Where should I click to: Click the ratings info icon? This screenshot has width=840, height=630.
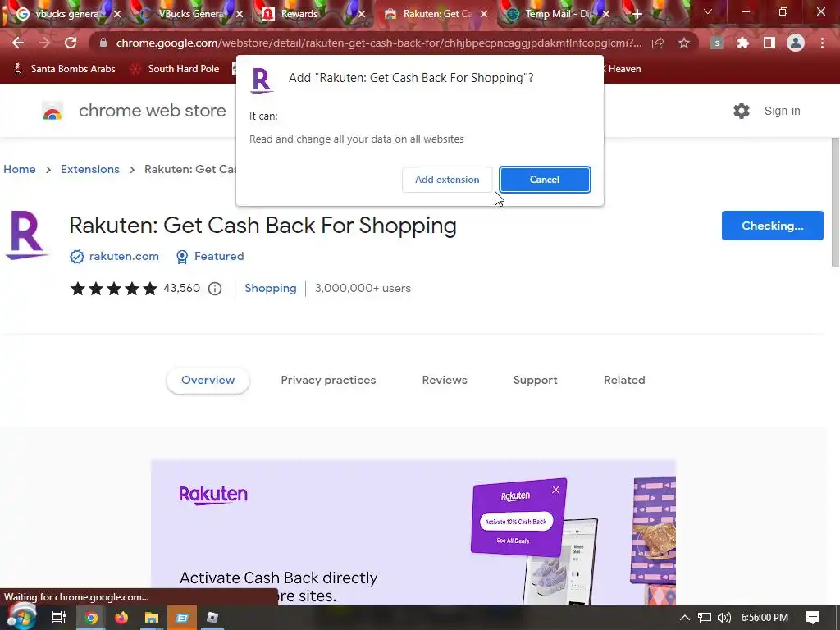[x=215, y=289]
